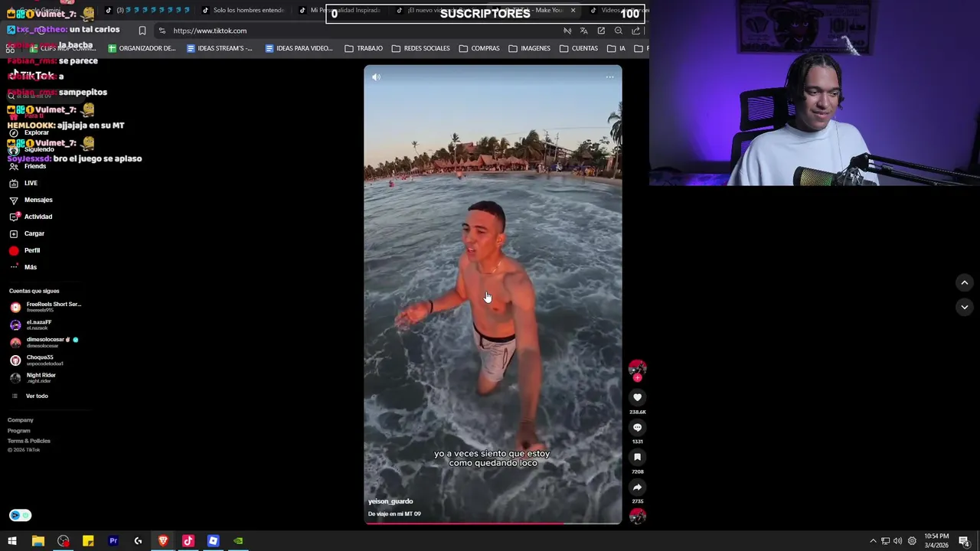Expand Terms & Policies footer section
The image size is (980, 551).
(x=29, y=441)
